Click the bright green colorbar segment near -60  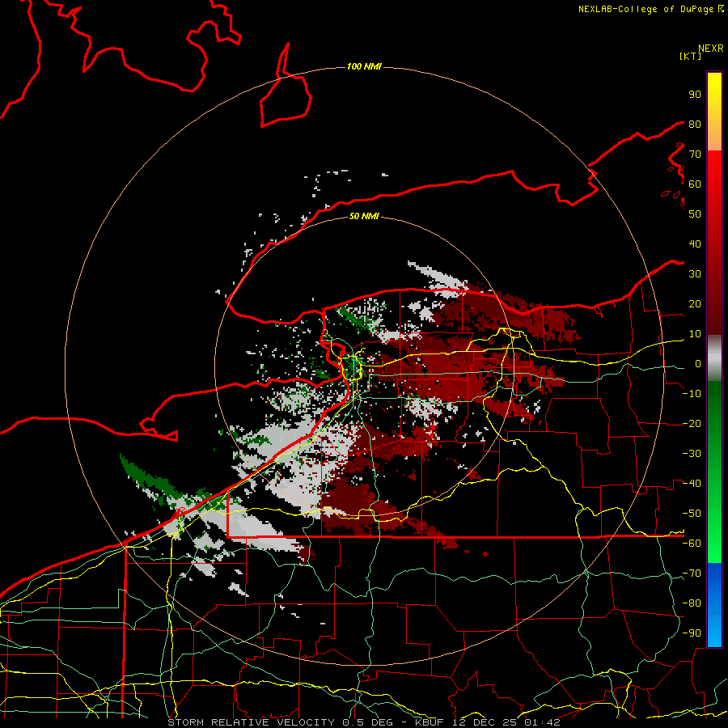[714, 544]
